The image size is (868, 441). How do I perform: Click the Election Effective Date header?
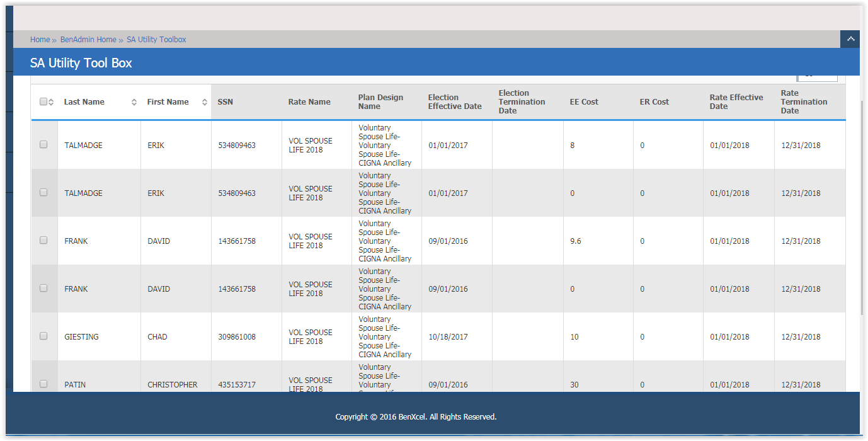point(455,102)
